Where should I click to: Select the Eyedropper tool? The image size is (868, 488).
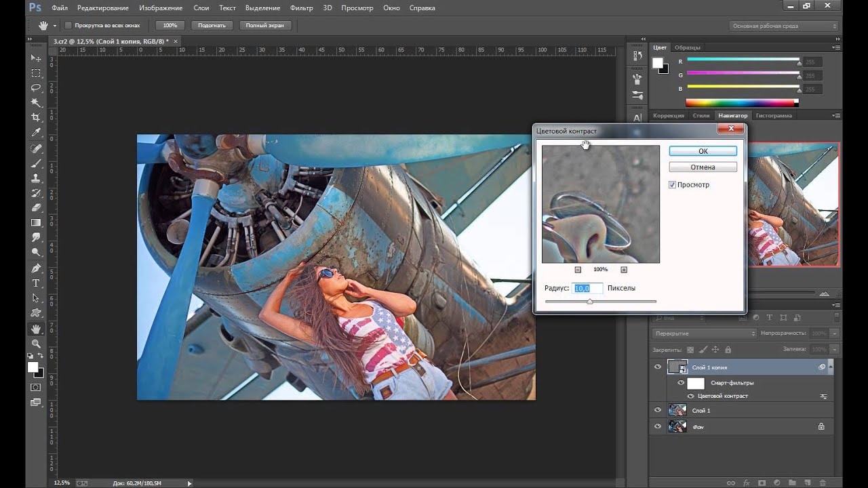36,132
